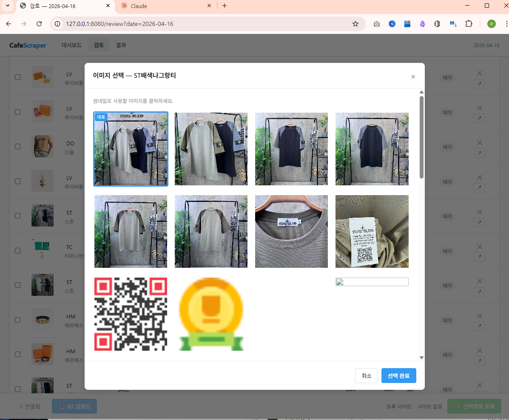
Task: Switch to the 대시보드 tab
Action: [x=71, y=45]
